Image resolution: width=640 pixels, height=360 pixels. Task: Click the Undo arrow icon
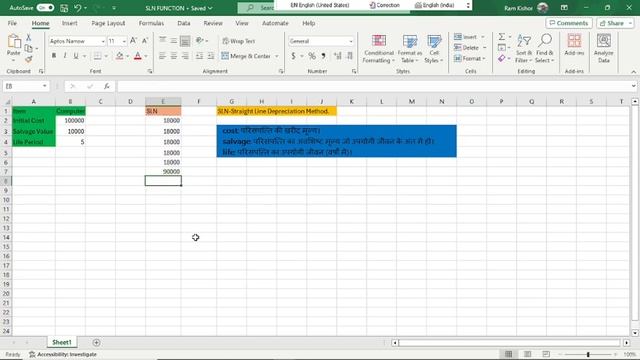coord(78,8)
